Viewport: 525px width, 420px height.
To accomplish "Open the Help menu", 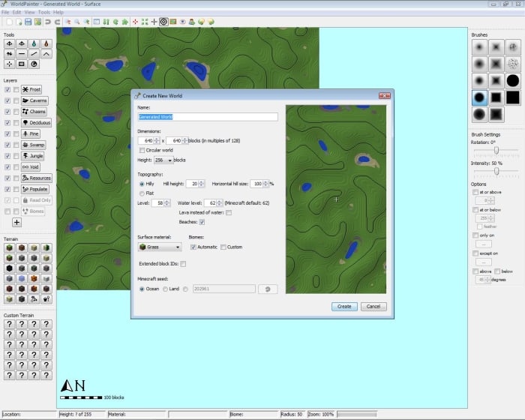I will click(x=58, y=13).
